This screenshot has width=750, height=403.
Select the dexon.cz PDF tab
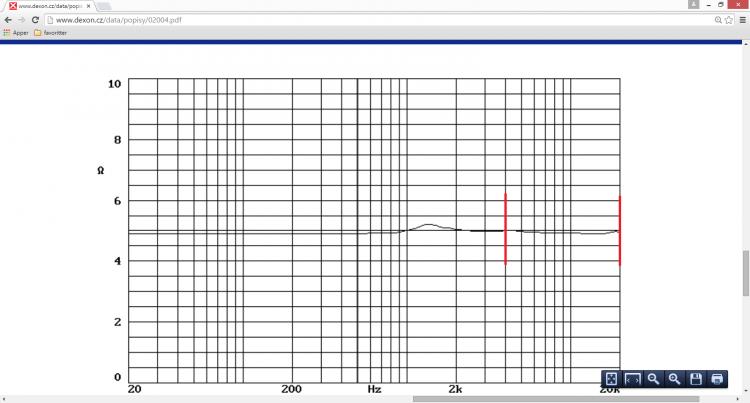point(50,6)
